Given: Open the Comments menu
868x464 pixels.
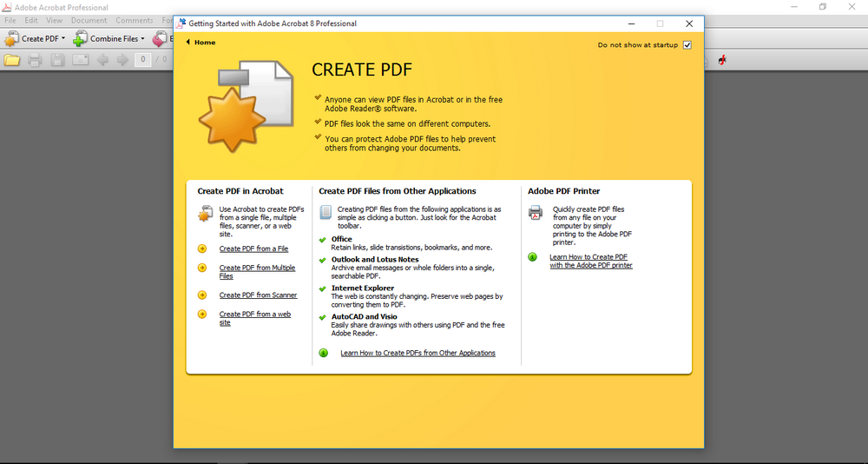Looking at the screenshot, I should click(134, 21).
